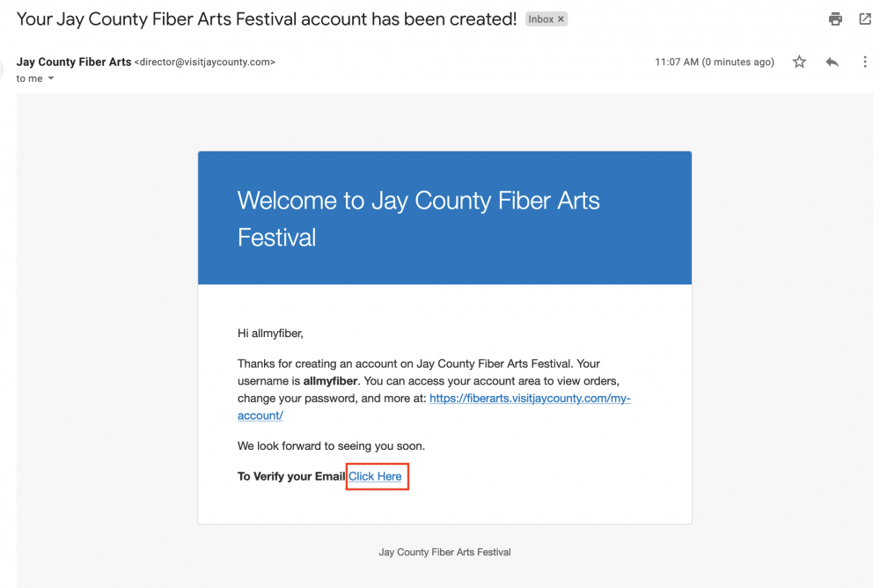
Task: Click the 'Click Here' verify email link
Action: (375, 476)
